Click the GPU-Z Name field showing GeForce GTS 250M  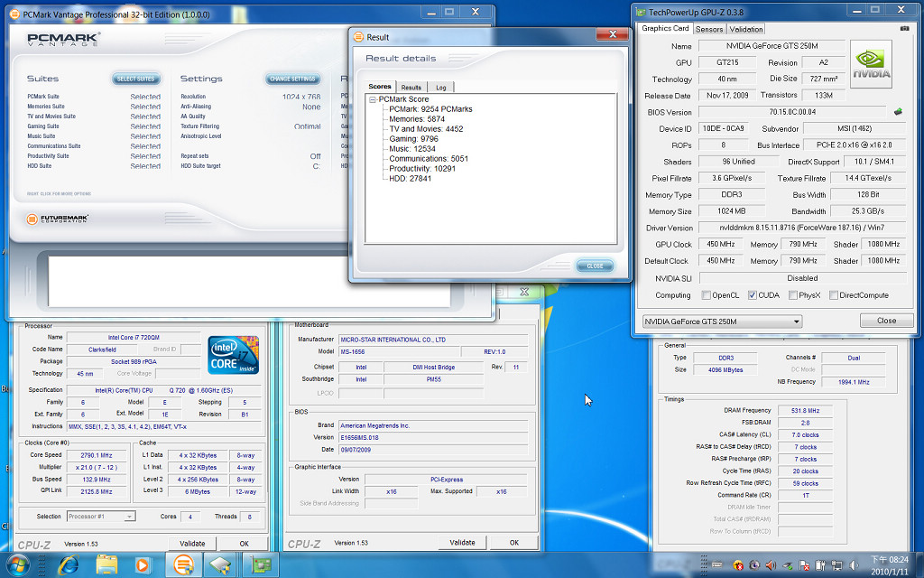(772, 45)
